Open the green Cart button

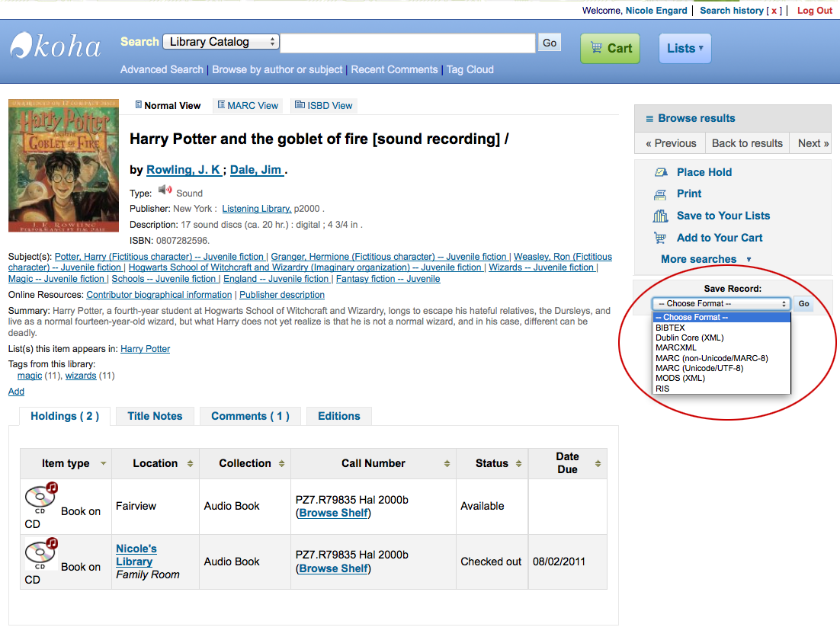click(610, 48)
